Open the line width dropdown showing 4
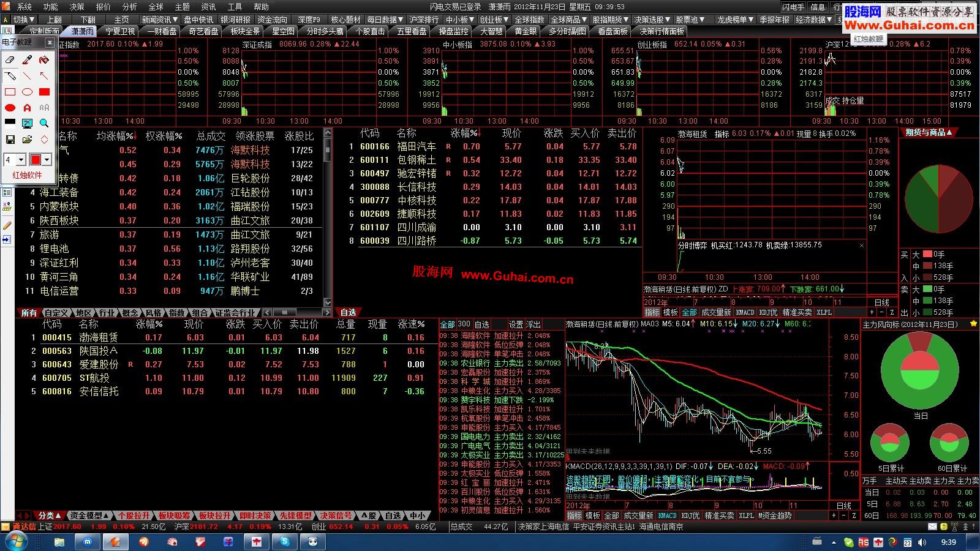 pos(21,160)
